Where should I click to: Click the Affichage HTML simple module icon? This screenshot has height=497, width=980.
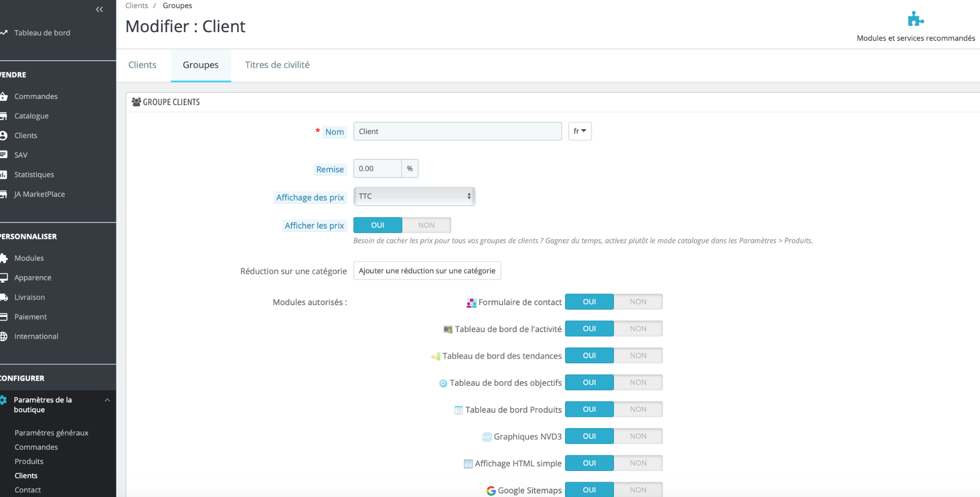coord(468,464)
